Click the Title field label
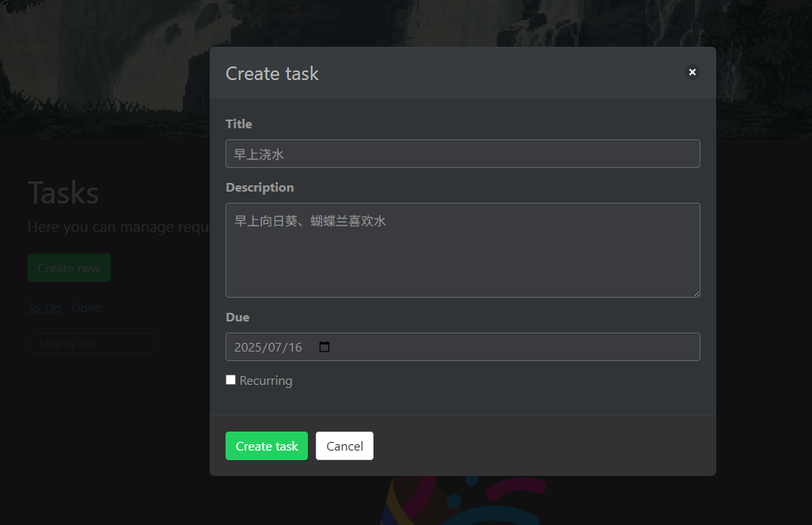This screenshot has width=812, height=525. tap(239, 124)
